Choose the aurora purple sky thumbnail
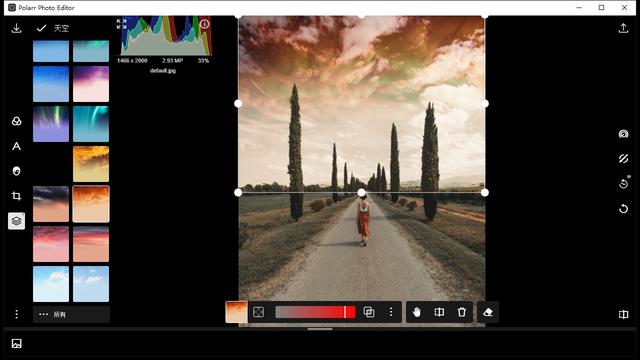Viewport: 640px width, 360px height. [x=51, y=124]
